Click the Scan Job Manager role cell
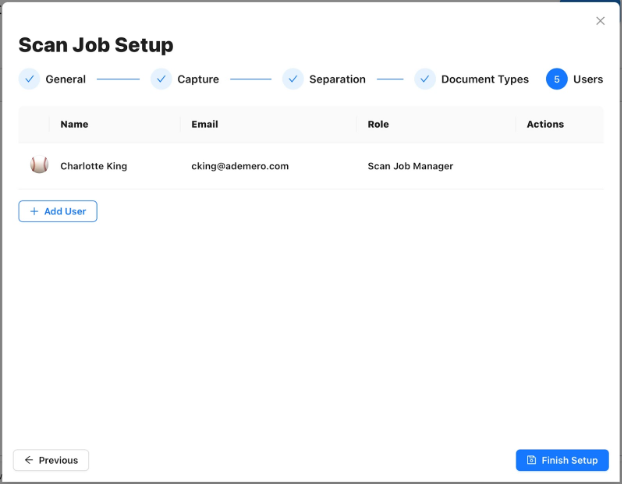The height and width of the screenshot is (484, 622). pos(410,166)
